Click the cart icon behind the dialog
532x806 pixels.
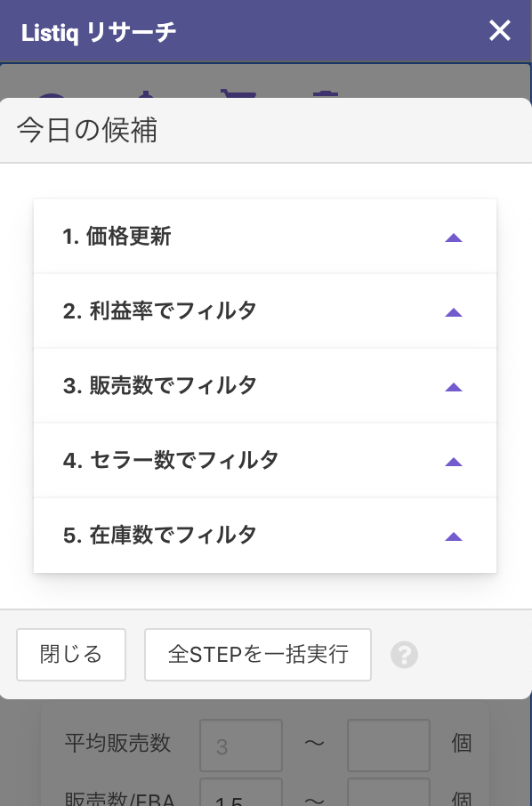coord(238,93)
